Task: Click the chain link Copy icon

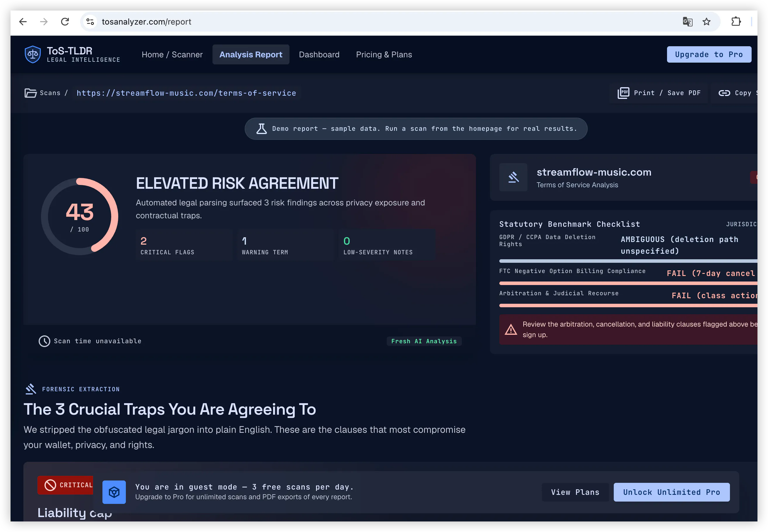Action: (x=724, y=93)
